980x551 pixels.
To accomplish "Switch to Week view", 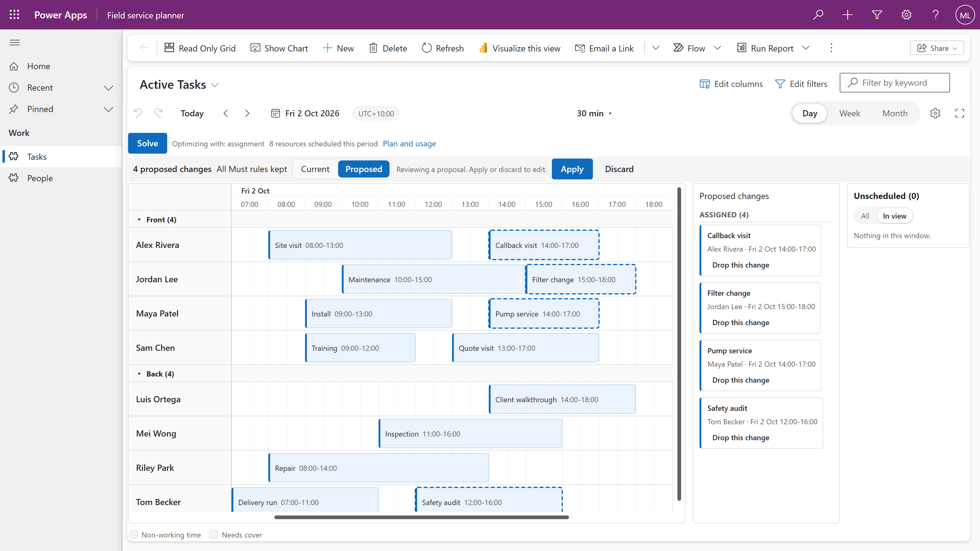I will 850,113.
